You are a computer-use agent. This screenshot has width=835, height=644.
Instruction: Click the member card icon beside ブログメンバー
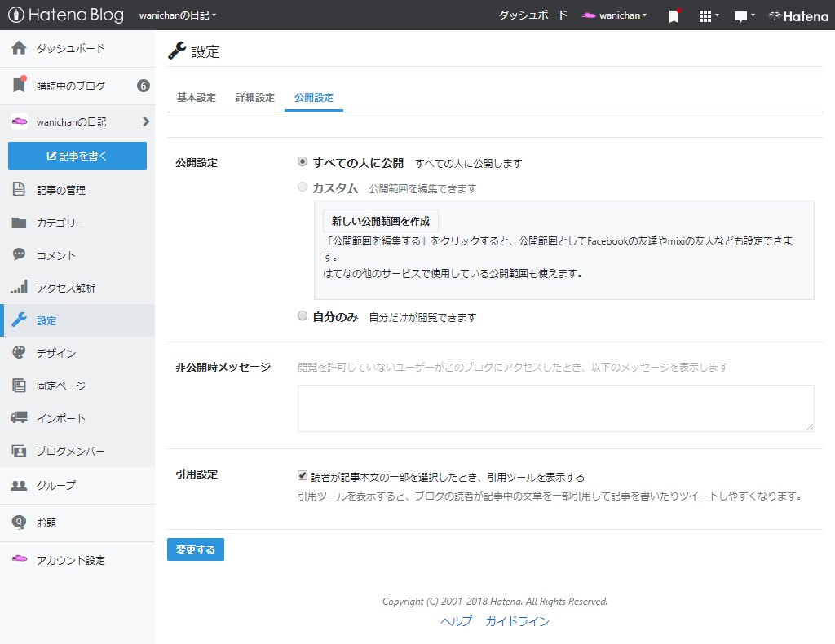pyautogui.click(x=19, y=451)
